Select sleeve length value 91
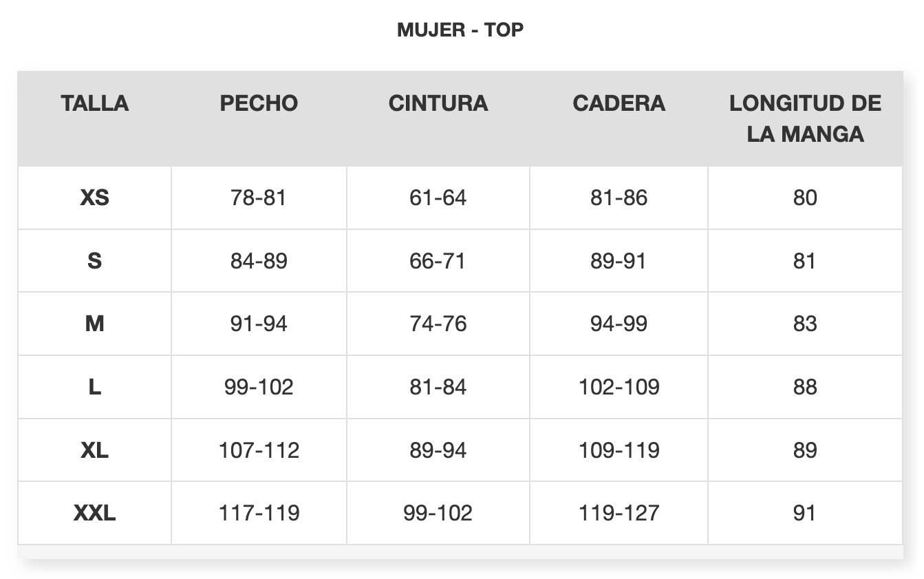Image resolution: width=924 pixels, height=579 pixels. pyautogui.click(x=804, y=514)
